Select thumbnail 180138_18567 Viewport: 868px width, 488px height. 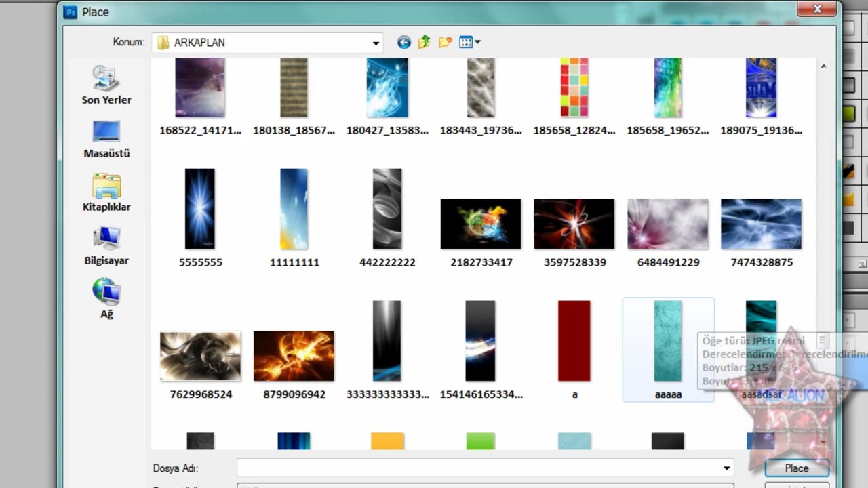pos(294,88)
